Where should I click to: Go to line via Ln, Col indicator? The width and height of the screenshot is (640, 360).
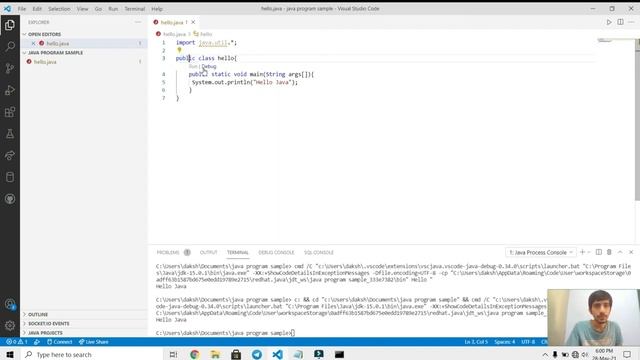[x=476, y=342]
